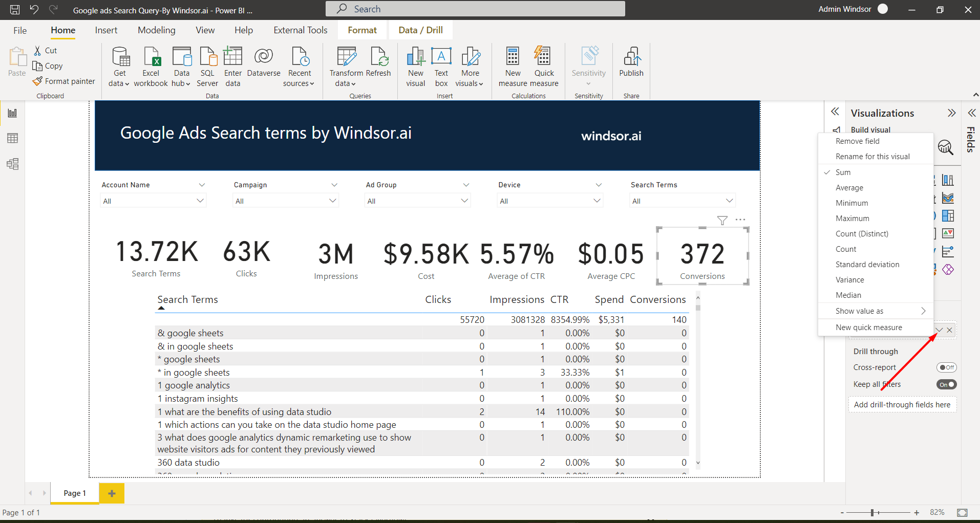Collapse the ribbon
Viewport: 980px width, 523px height.
pyautogui.click(x=975, y=95)
